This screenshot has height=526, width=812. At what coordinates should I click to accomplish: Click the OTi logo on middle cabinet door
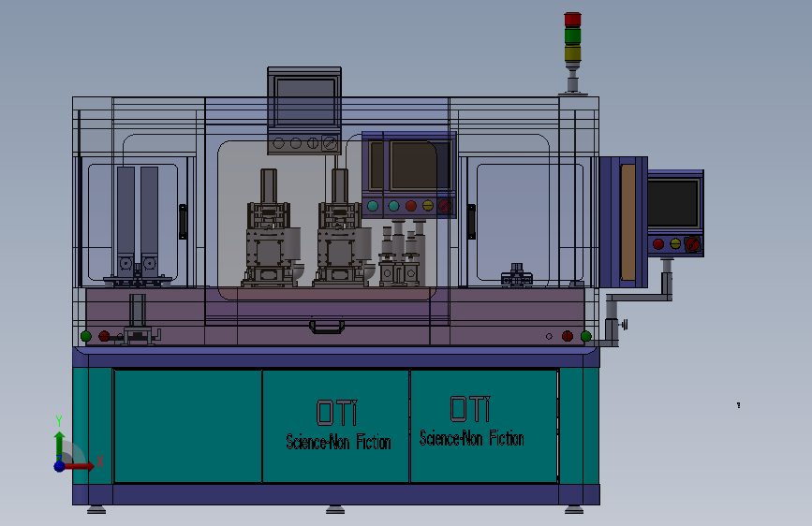click(336, 413)
